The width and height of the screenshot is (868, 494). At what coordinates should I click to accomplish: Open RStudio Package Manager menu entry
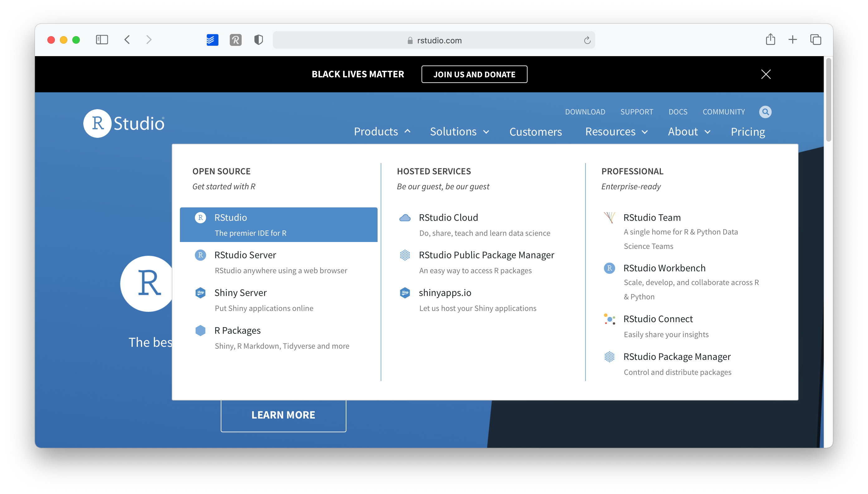click(x=687, y=364)
